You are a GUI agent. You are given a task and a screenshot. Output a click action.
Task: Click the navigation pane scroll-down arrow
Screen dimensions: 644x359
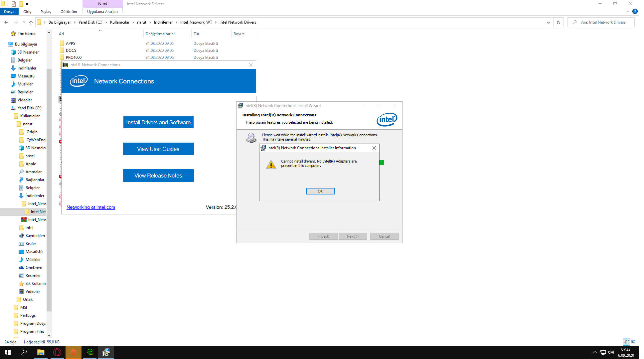(x=49, y=335)
